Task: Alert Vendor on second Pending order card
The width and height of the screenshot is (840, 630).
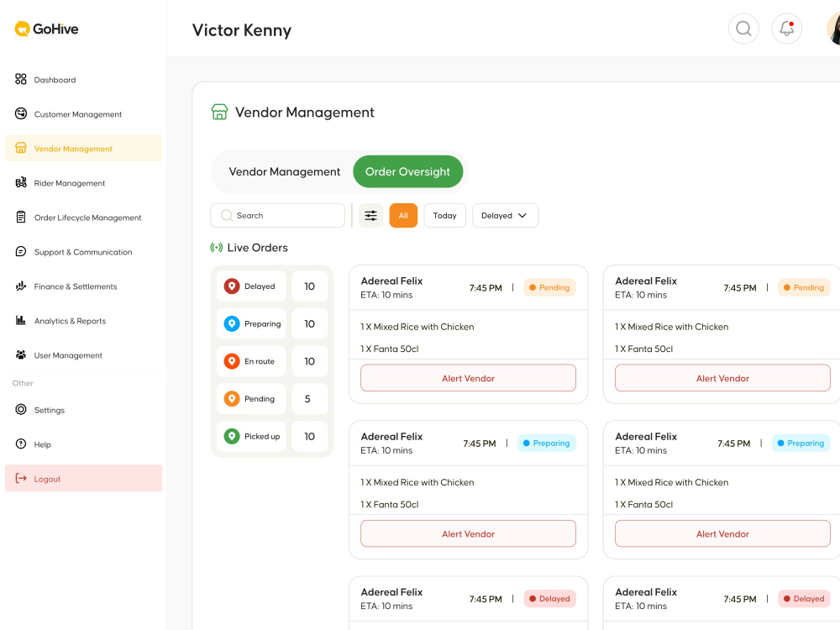Action: pos(722,378)
